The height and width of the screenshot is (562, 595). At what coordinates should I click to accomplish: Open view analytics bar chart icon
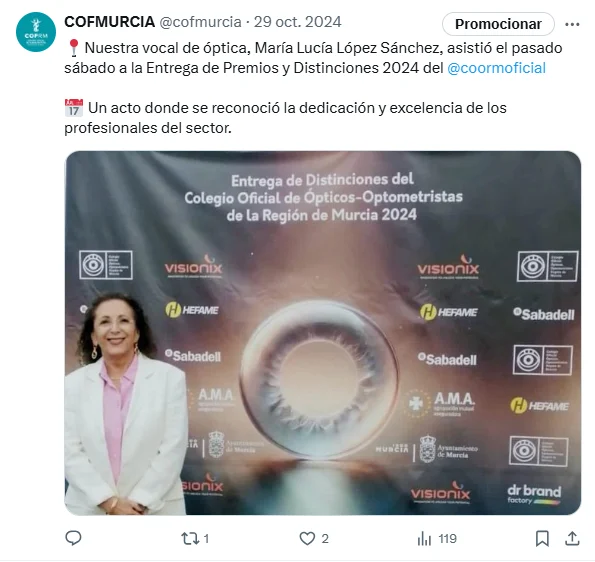pyautogui.click(x=425, y=538)
